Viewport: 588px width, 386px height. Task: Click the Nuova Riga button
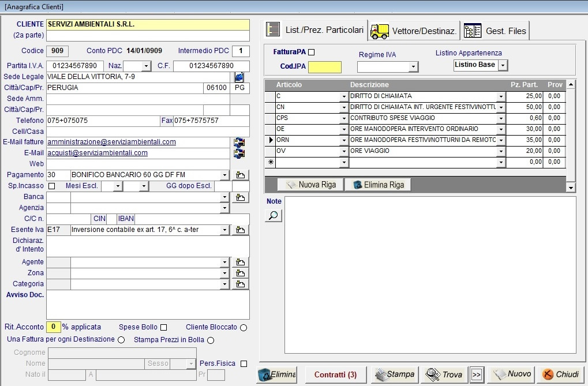pos(310,185)
